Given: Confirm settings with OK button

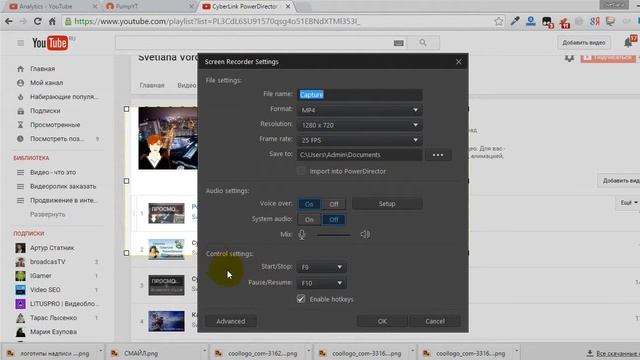Looking at the screenshot, I should coord(382,321).
